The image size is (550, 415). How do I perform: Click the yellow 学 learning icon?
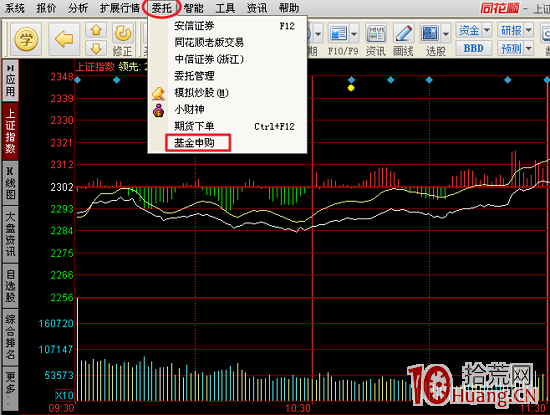tap(26, 39)
